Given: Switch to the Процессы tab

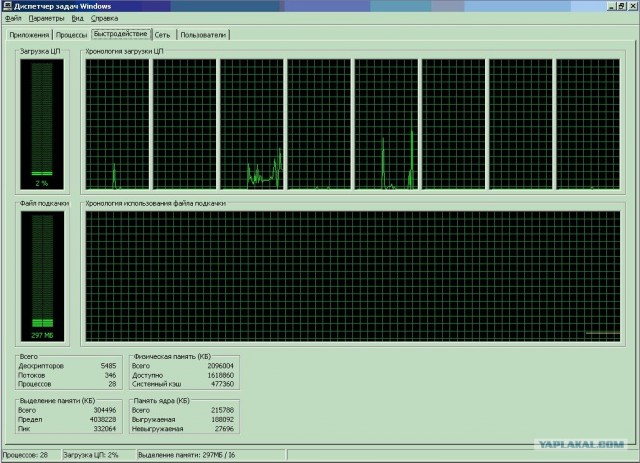Looking at the screenshot, I should click(x=71, y=35).
